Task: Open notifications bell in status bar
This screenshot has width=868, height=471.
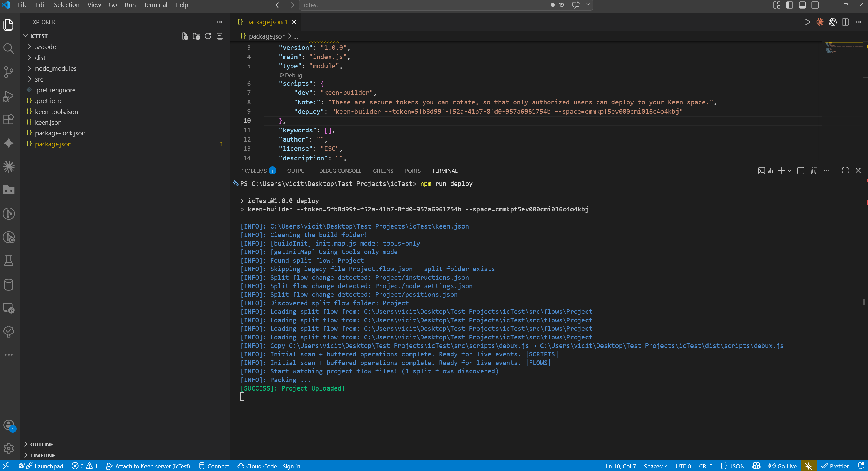Action: pos(861,466)
